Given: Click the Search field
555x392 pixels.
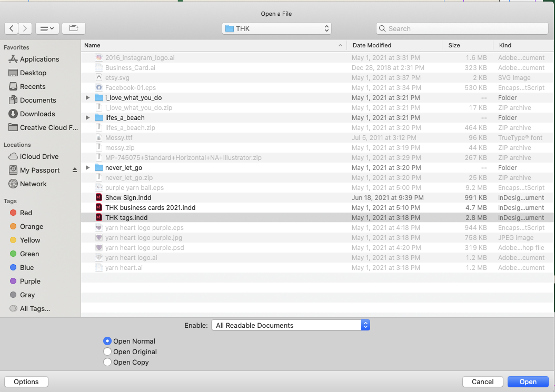Looking at the screenshot, I should (x=462, y=28).
